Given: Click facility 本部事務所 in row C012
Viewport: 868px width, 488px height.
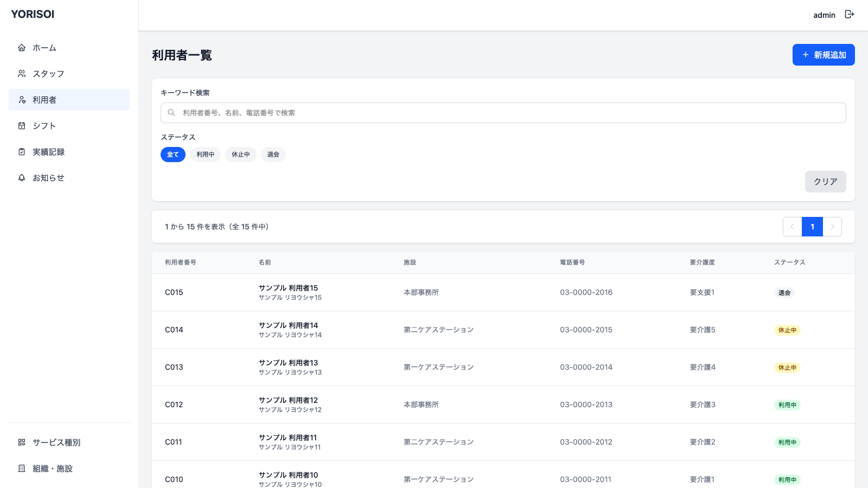Looking at the screenshot, I should coord(422,404).
